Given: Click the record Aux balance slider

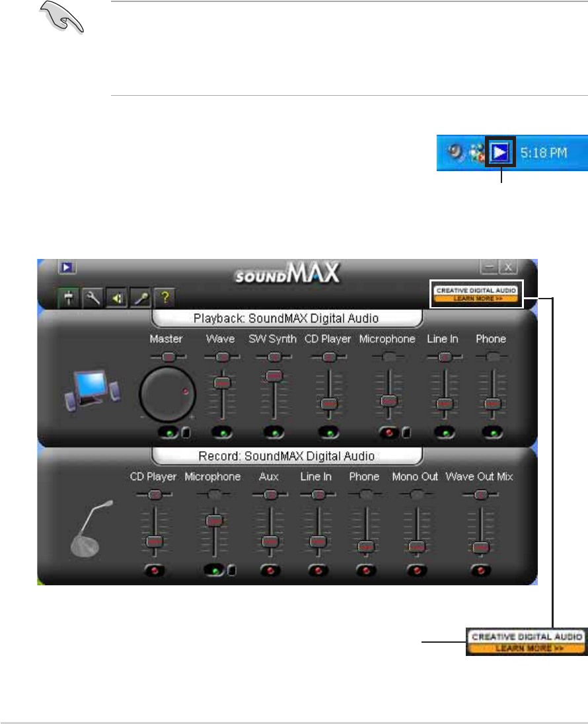Looking at the screenshot, I should click(270, 495).
